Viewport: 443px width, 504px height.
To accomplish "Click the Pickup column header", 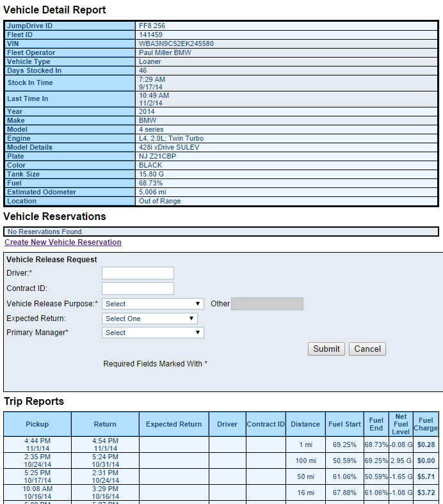I will pos(37,424).
